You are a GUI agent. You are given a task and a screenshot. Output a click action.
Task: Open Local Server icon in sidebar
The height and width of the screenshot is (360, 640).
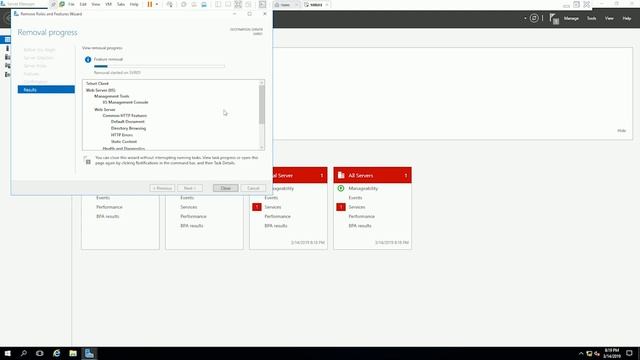point(7,48)
